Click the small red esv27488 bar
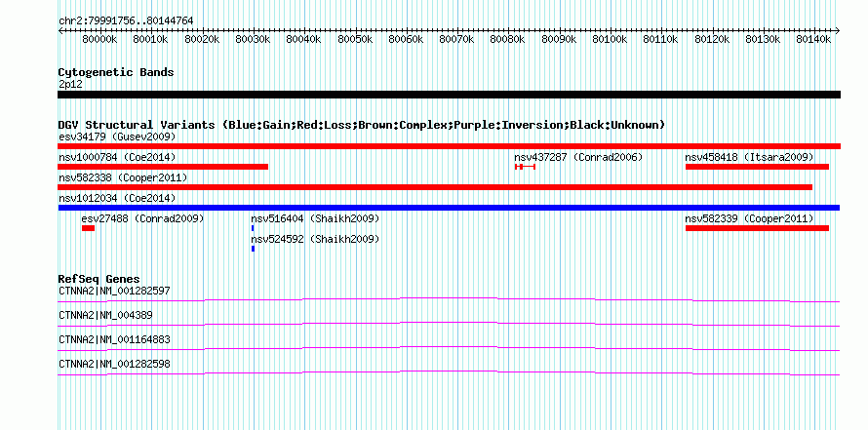Screen dimensions: 868x430 tap(88, 228)
